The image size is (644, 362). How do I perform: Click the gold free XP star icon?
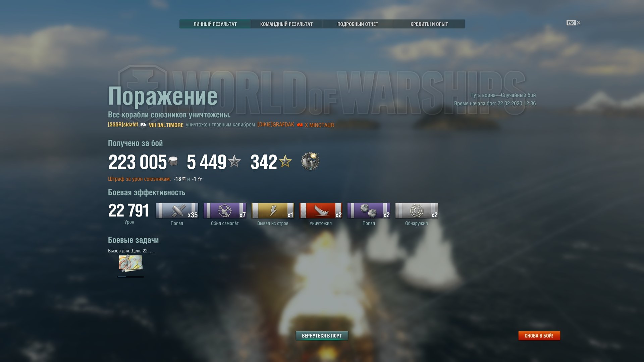[x=285, y=162]
